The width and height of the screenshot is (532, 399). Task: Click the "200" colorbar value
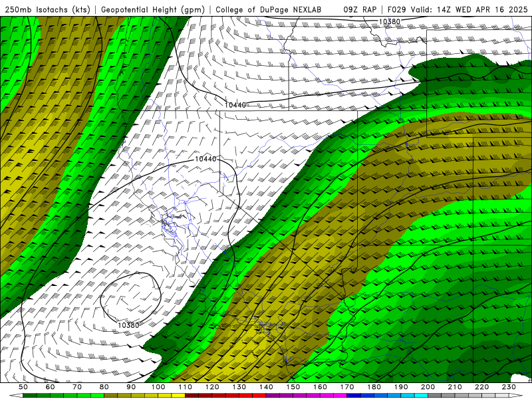[x=428, y=387]
